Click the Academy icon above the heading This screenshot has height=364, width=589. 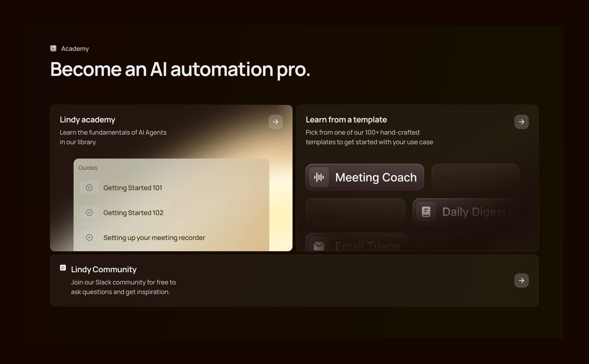(x=53, y=48)
